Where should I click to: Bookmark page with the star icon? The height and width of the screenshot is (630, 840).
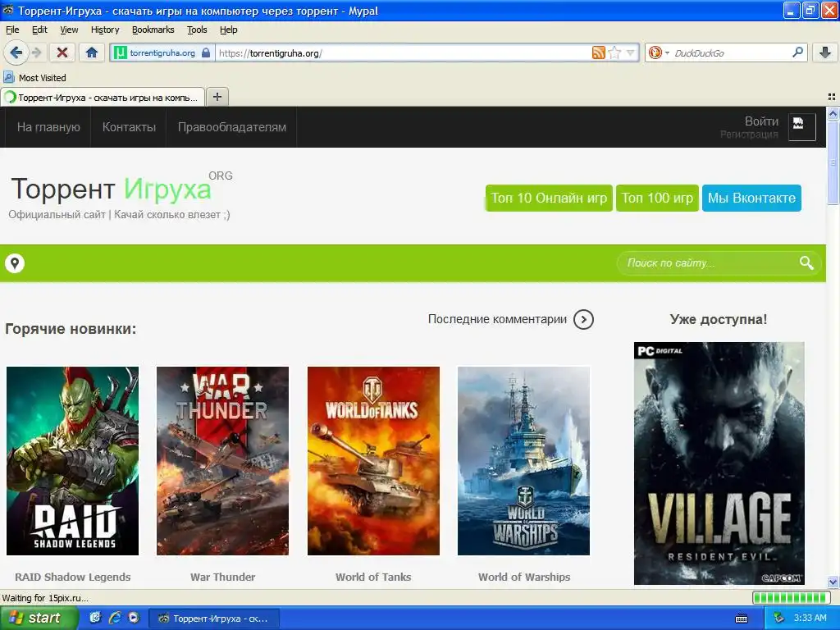click(615, 52)
